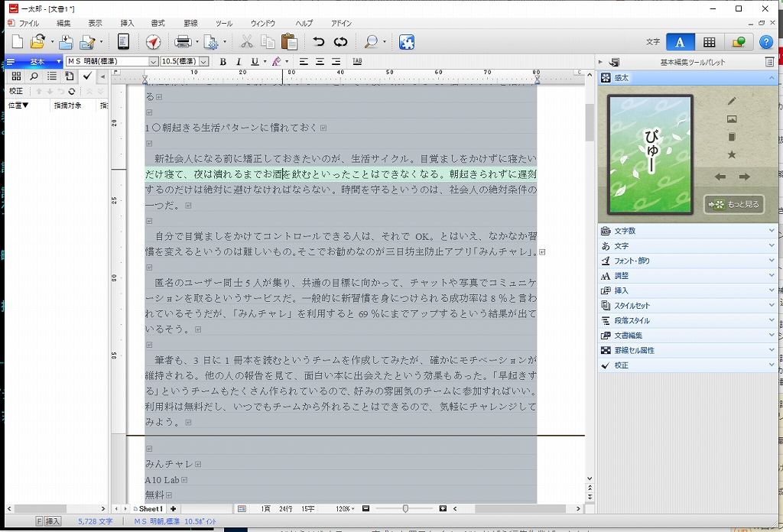This screenshot has height=532, width=783.
Task: Click the zoom slider handle
Action: click(405, 508)
